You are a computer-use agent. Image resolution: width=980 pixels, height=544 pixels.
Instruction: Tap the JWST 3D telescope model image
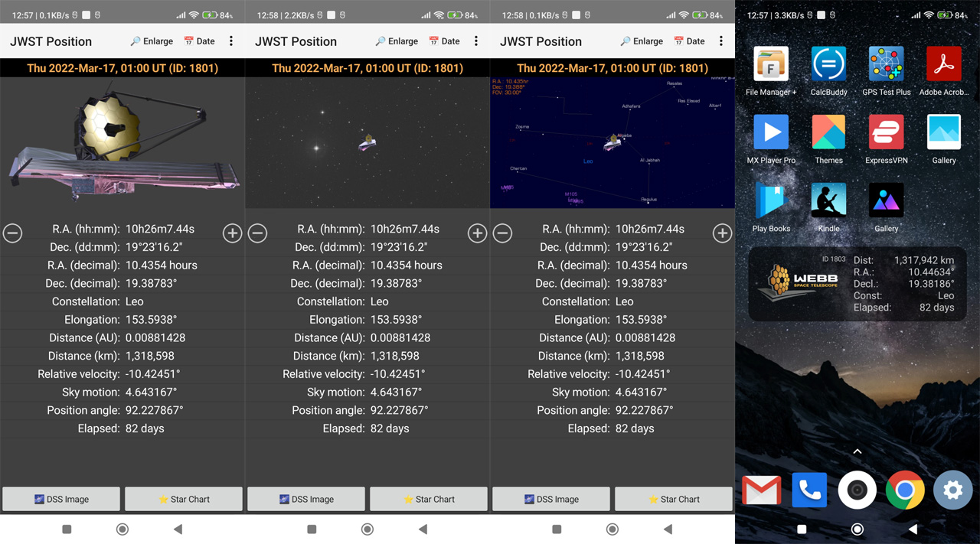(x=122, y=142)
